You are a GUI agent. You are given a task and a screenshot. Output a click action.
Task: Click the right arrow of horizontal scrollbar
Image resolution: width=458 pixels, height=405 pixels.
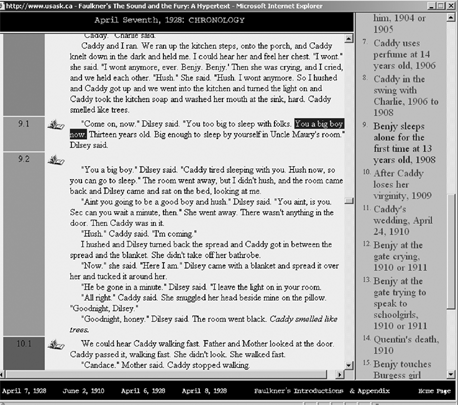tap(339, 374)
